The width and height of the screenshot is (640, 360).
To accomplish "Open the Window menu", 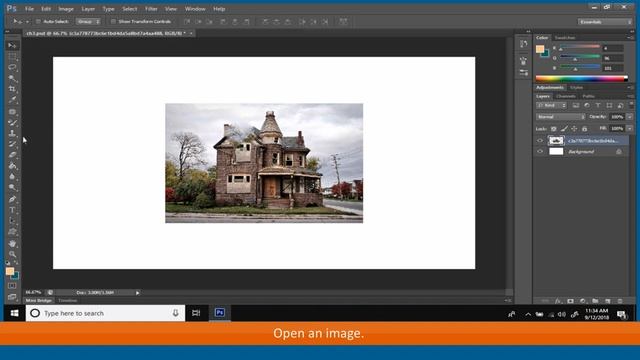I will [195, 9].
